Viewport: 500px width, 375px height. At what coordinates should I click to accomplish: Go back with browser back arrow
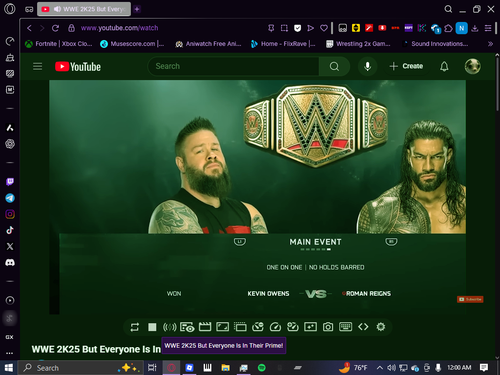(x=29, y=28)
